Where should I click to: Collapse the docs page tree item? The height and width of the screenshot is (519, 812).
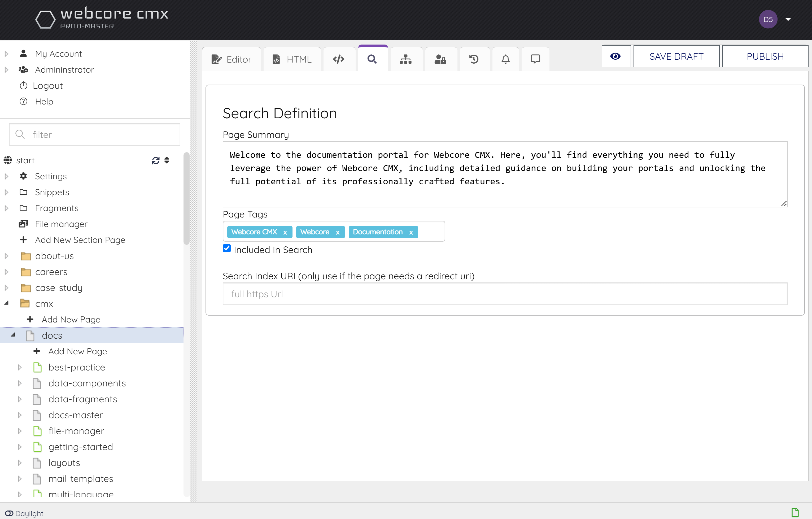(x=12, y=335)
